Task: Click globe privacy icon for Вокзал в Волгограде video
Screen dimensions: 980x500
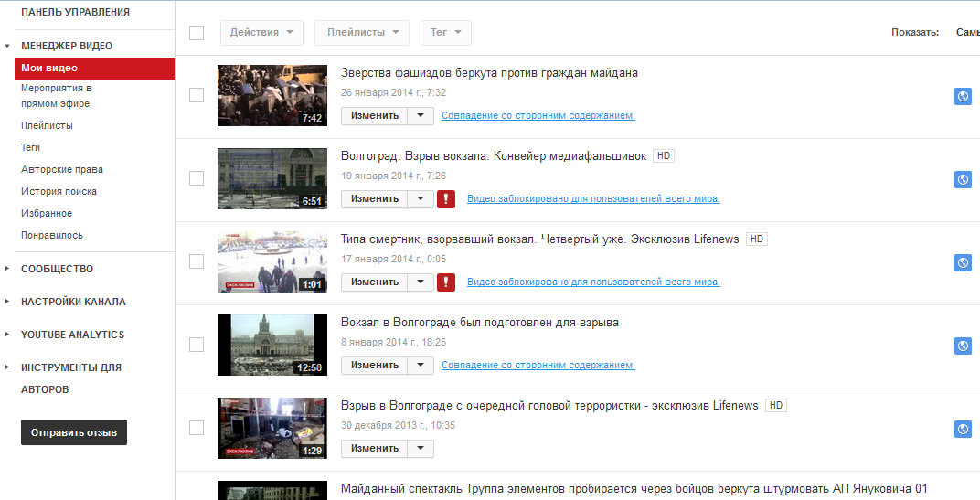Action: coord(963,346)
